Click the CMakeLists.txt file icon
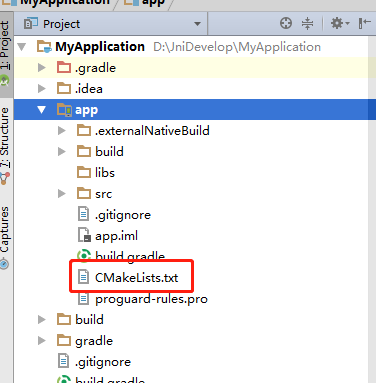Screen dimensions: 376x383 (83, 277)
